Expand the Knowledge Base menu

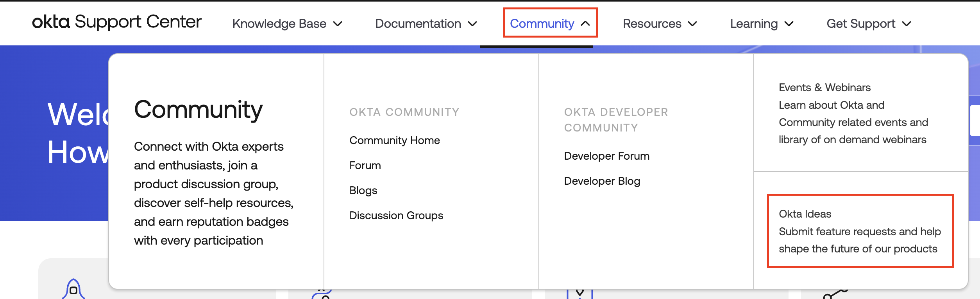click(287, 23)
